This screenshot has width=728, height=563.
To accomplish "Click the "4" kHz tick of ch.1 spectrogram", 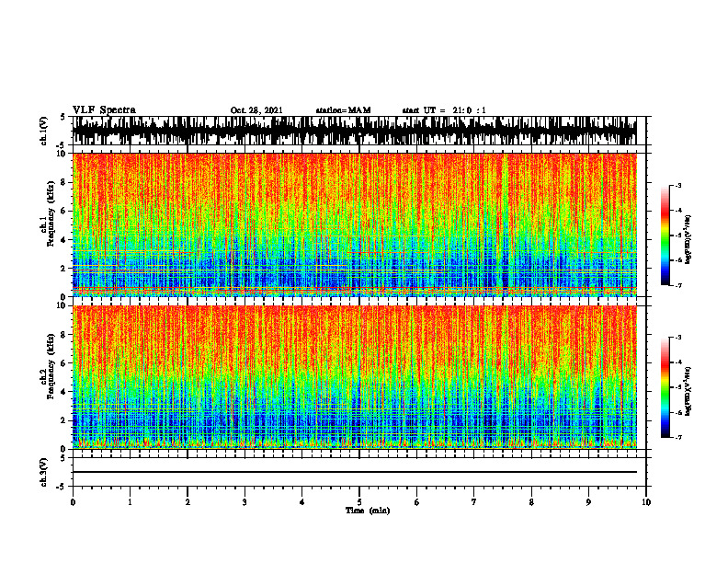I will (64, 240).
